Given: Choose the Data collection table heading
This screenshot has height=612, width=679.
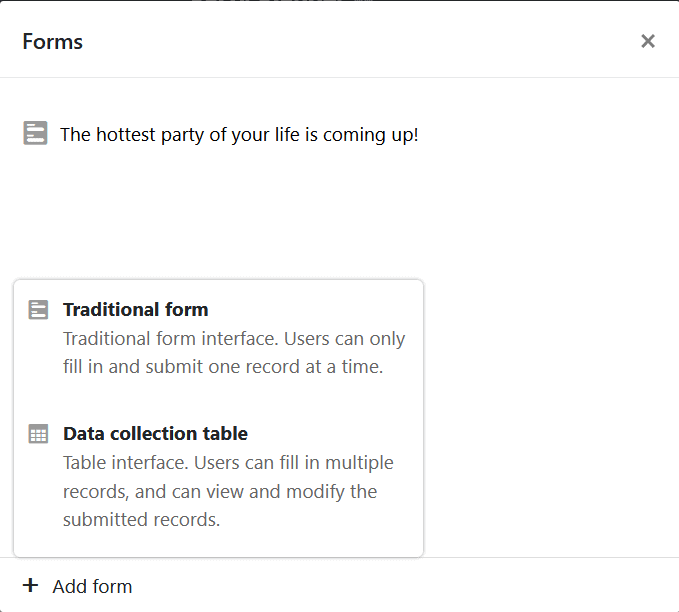Looking at the screenshot, I should (x=155, y=434).
